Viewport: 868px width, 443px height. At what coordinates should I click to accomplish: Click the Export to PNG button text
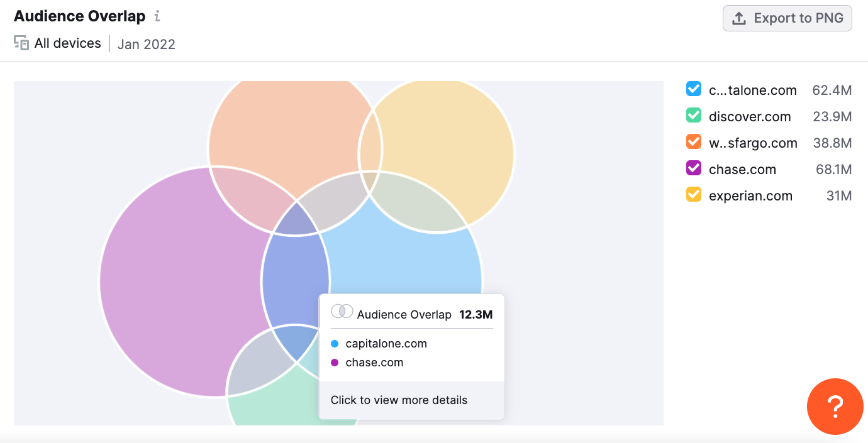pos(798,18)
